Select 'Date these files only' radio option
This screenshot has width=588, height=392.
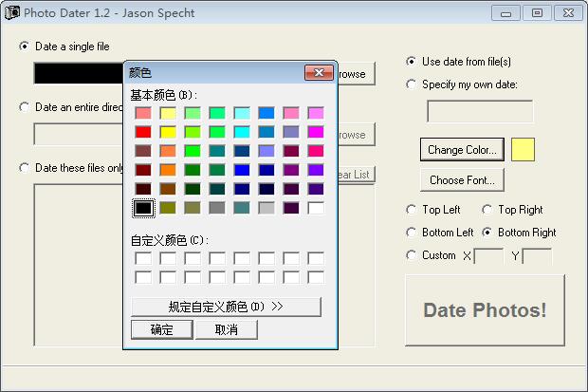point(25,167)
